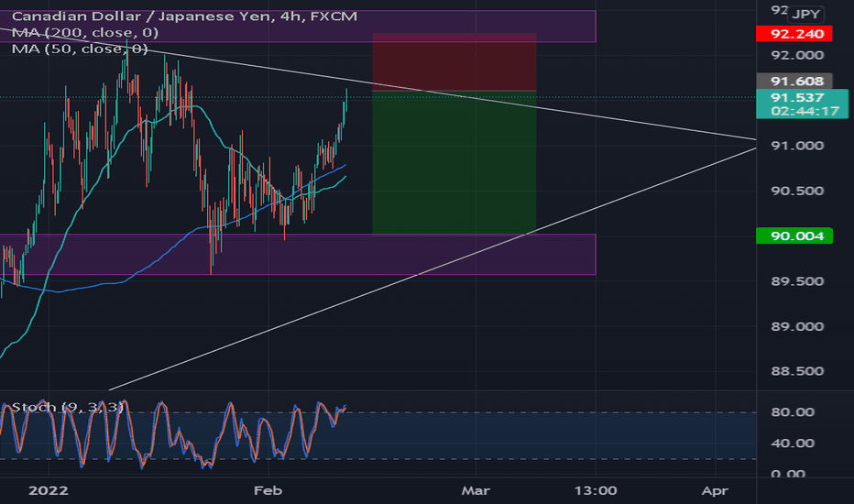Select the Stoch (9, 3, 3) indicator label
The height and width of the screenshot is (504, 854).
(67, 407)
